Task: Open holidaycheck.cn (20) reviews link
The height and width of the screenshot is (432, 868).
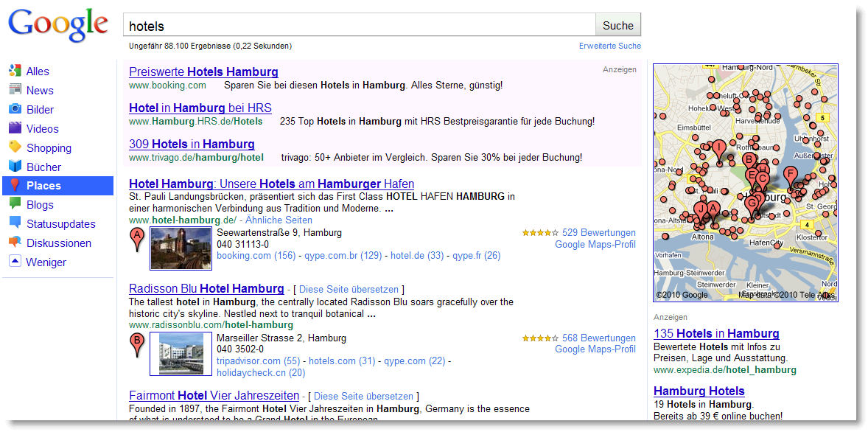Action: (x=261, y=373)
